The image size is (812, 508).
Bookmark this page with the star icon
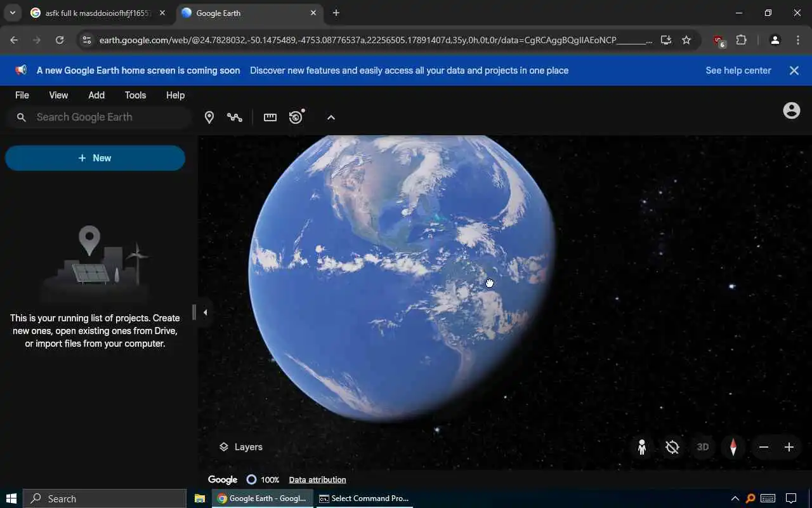pos(686,40)
